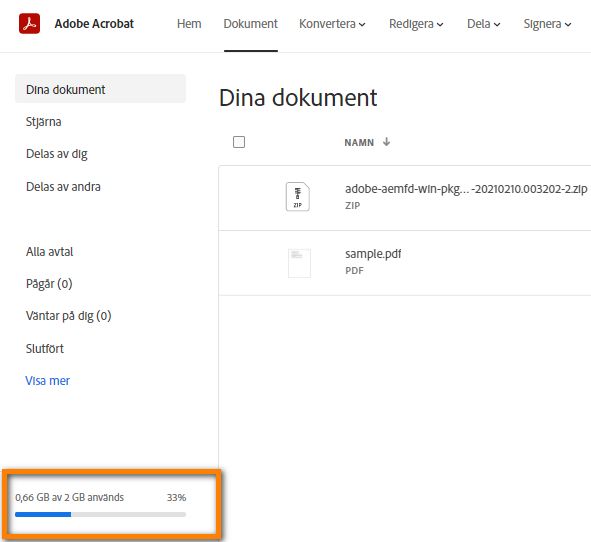Open the ZIP file icon of adobe-aemfd-win-pkg
This screenshot has height=542, width=591.
pos(298,196)
